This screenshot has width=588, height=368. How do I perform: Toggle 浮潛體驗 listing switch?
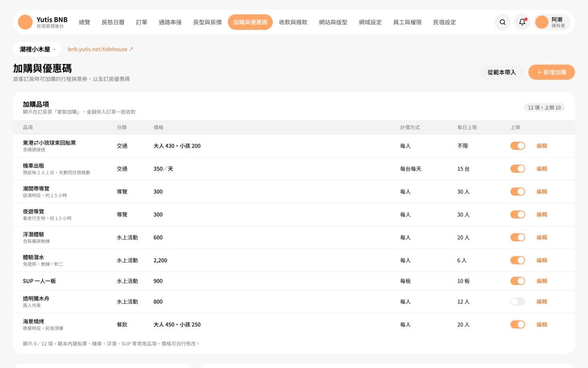[x=517, y=237]
